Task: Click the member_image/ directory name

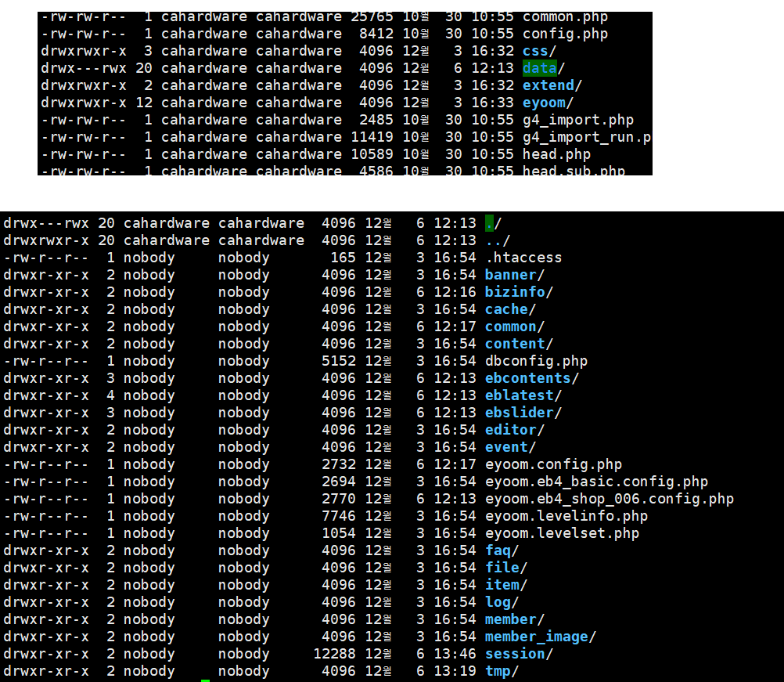Action: coord(541,637)
